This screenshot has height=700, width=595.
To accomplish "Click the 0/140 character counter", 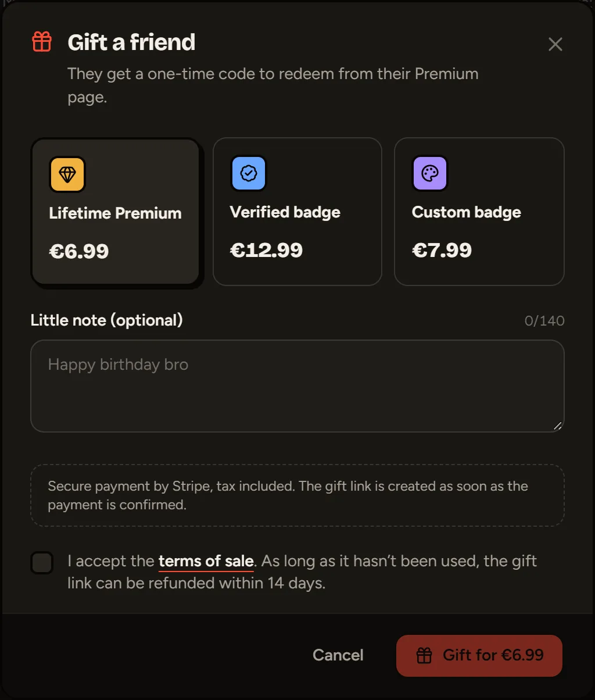I will [544, 321].
